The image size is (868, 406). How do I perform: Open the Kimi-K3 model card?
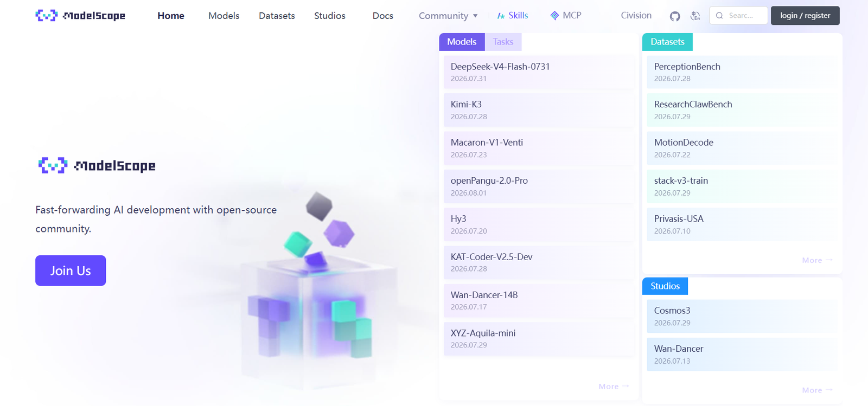pyautogui.click(x=539, y=110)
